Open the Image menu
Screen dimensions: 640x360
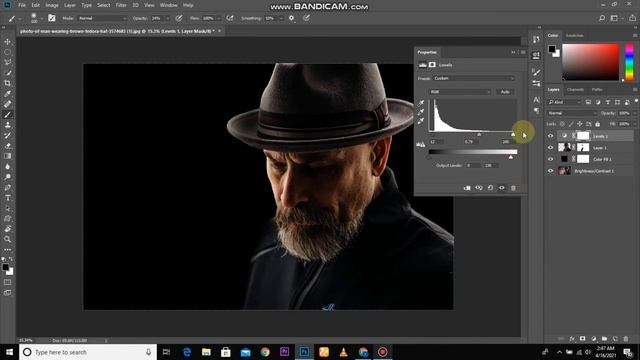(52, 5)
